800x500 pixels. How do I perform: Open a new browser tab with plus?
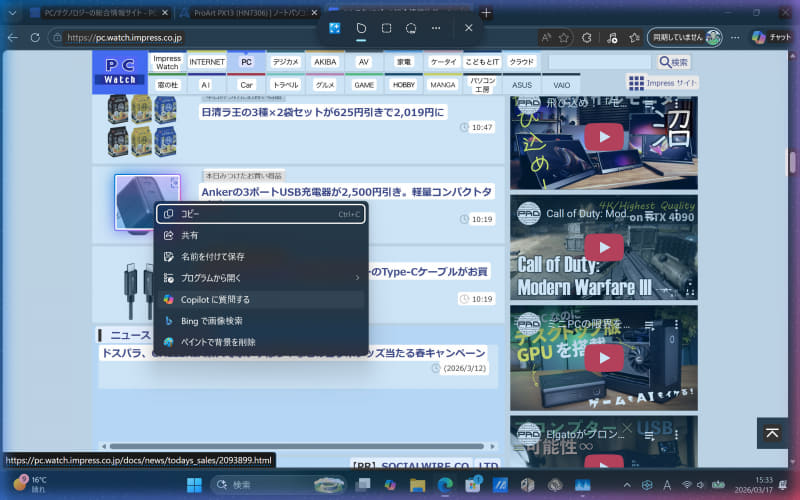486,13
